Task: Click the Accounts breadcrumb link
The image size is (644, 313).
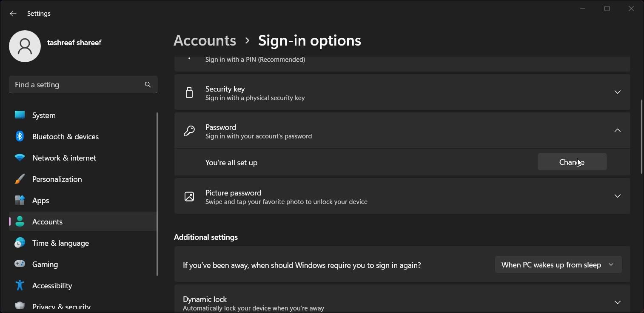Action: coord(205,40)
